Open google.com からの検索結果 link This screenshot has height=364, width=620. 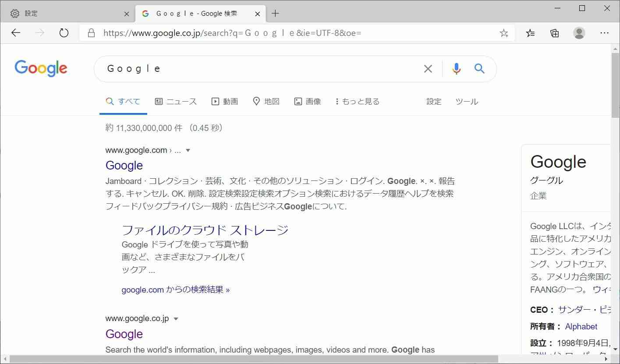pos(176,290)
